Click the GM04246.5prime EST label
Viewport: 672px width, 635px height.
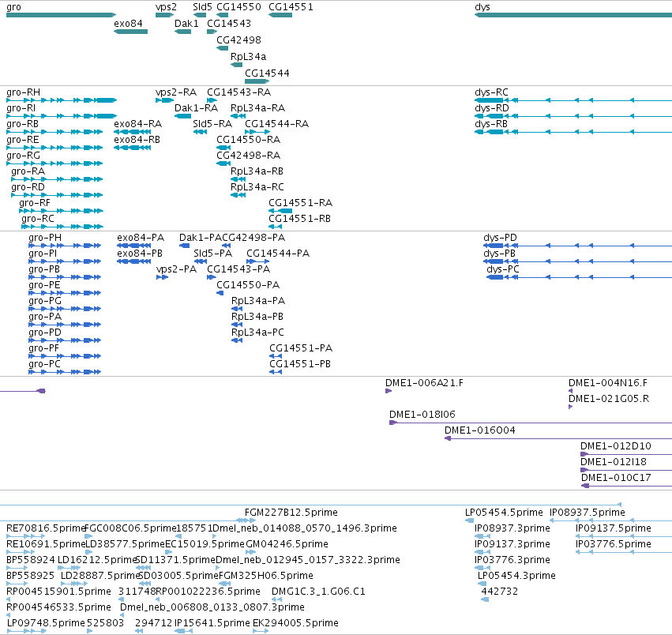pyautogui.click(x=287, y=544)
